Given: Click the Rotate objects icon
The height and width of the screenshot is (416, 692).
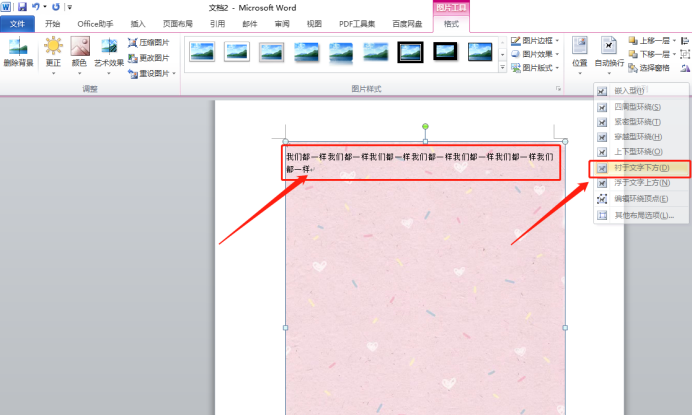Looking at the screenshot, I should click(685, 67).
